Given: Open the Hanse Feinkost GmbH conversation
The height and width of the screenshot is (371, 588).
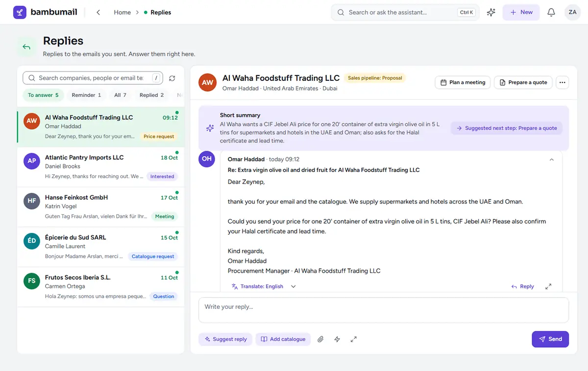Looking at the screenshot, I should click(101, 207).
